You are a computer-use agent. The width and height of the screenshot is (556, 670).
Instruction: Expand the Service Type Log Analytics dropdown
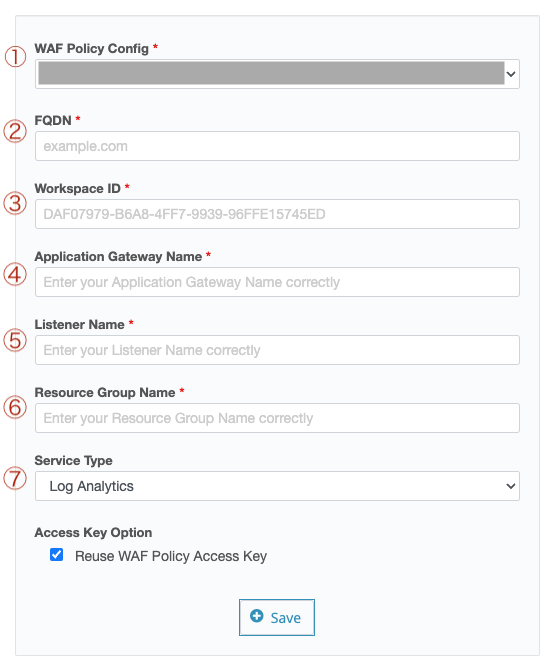pyautogui.click(x=277, y=486)
